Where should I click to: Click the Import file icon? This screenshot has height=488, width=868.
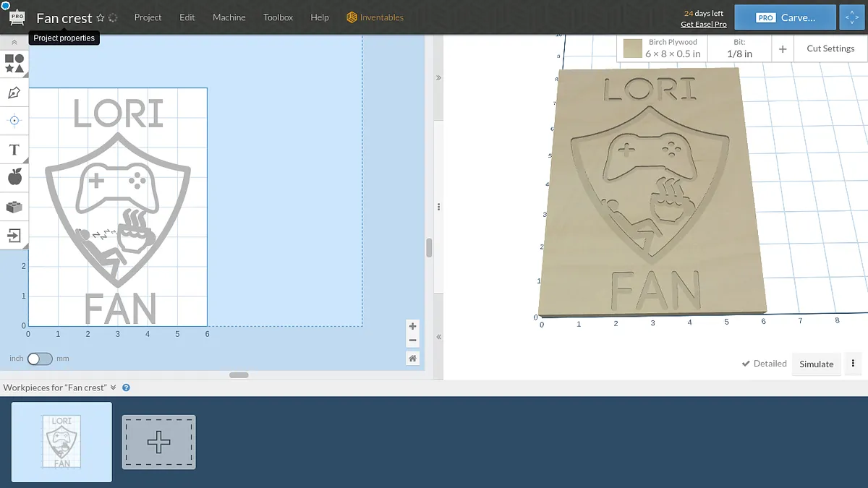[14, 235]
